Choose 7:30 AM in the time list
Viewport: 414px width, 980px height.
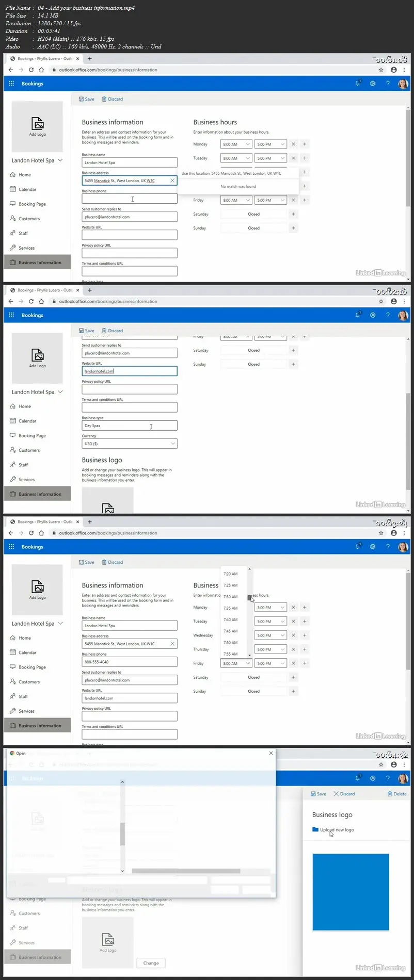pos(231,597)
